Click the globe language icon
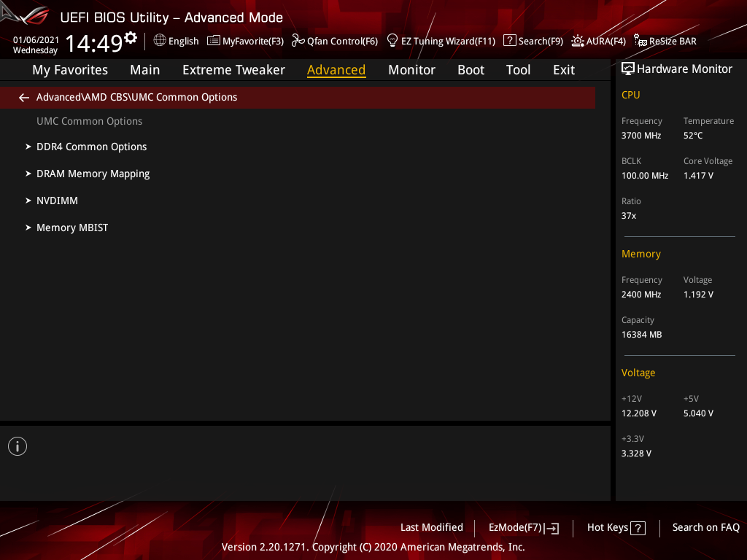Image resolution: width=747 pixels, height=560 pixels. click(160, 41)
